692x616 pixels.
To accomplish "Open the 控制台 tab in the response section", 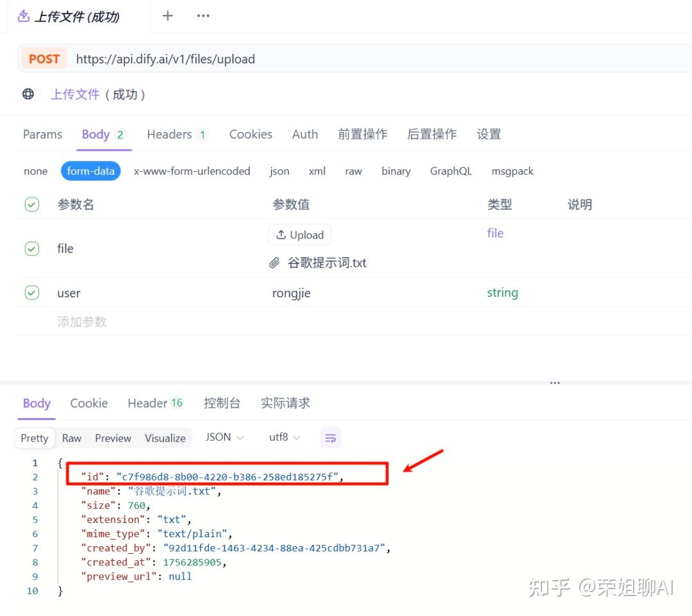I will point(222,403).
